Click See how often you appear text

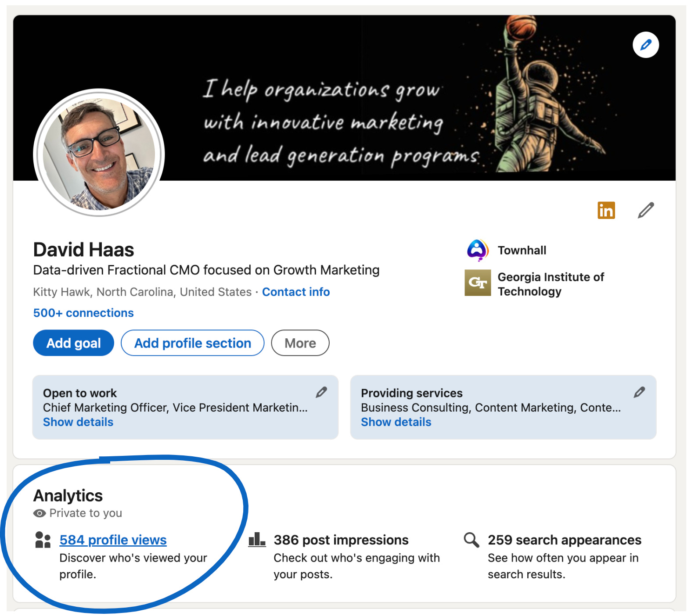tap(563, 566)
